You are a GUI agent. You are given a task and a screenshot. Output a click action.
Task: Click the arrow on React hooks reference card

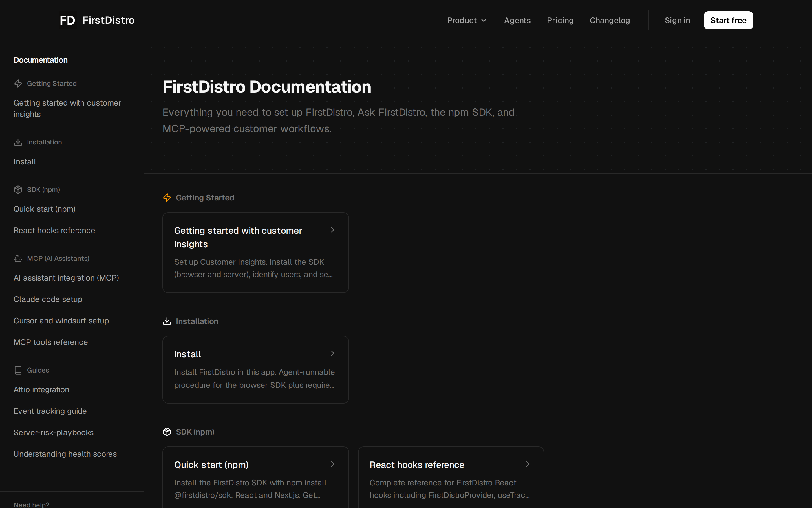[528, 464]
